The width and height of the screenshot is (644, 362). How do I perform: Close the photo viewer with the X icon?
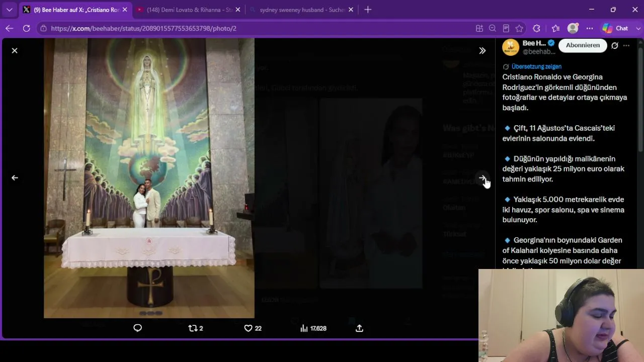point(15,51)
